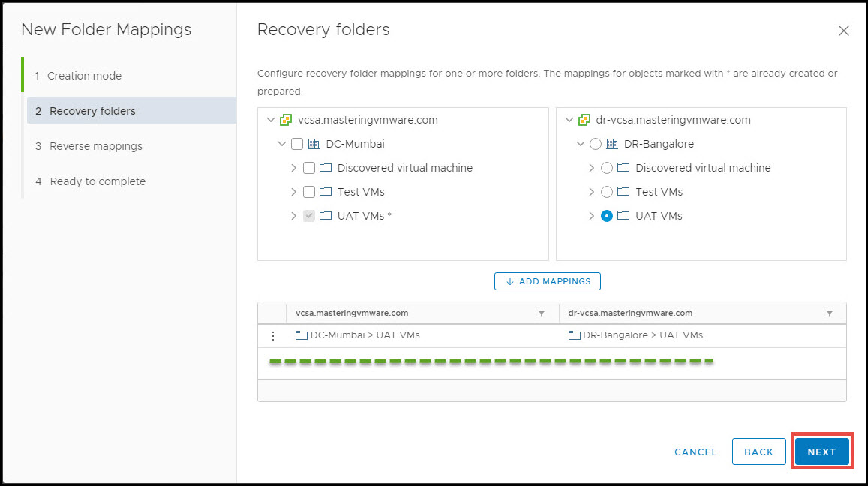The height and width of the screenshot is (486, 868).
Task: Click folder icon of source Discovered virtual machine
Action: (326, 168)
